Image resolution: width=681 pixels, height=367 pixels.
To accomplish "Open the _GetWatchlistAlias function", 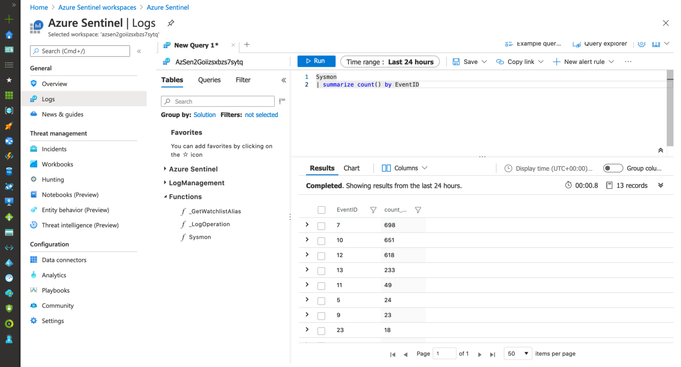I will point(211,211).
